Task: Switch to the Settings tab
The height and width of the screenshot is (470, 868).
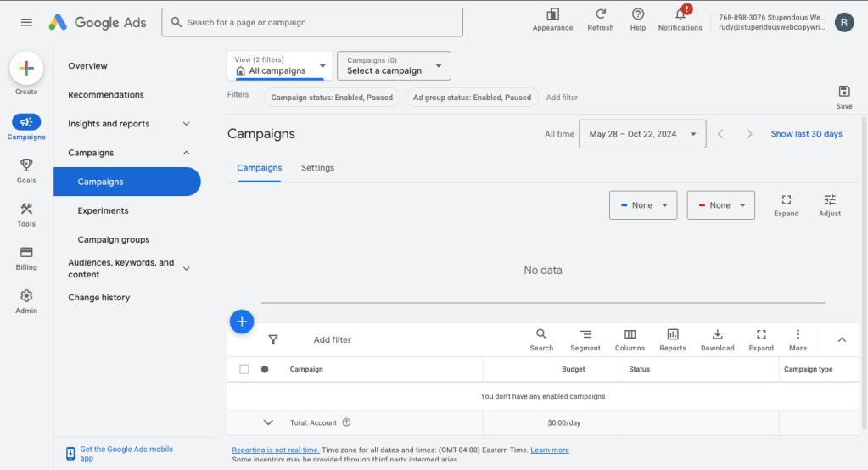Action: [317, 168]
